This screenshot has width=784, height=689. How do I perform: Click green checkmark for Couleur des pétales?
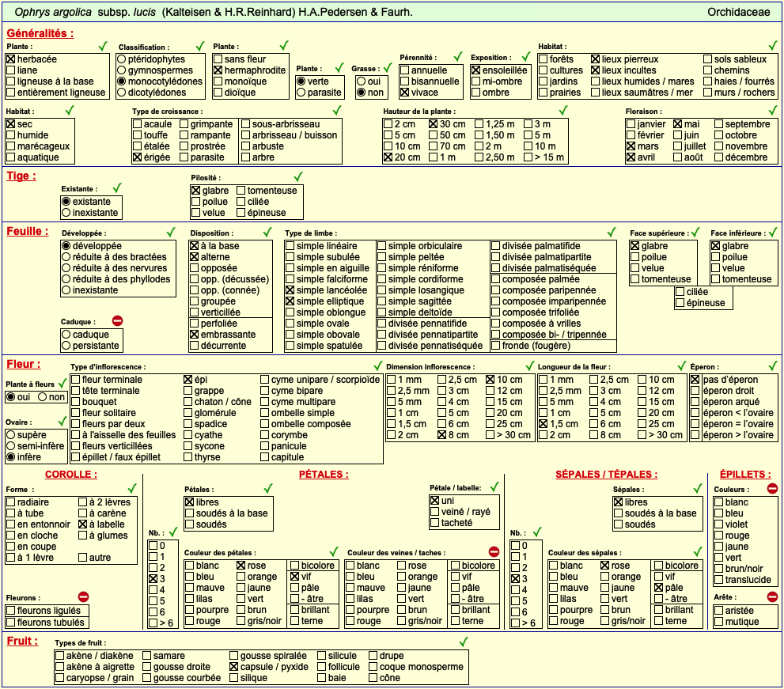click(334, 552)
